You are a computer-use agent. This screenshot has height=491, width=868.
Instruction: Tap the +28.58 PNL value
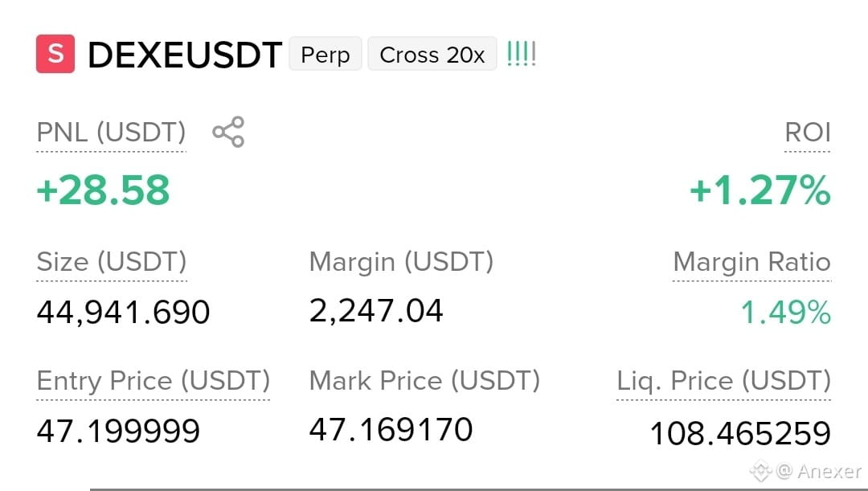pyautogui.click(x=103, y=190)
